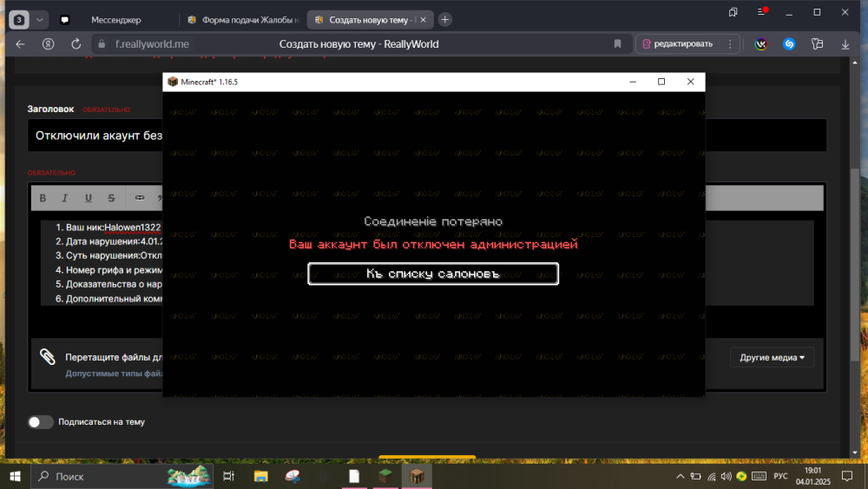
Task: Toggle italic formatting in editor
Action: pyautogui.click(x=65, y=198)
